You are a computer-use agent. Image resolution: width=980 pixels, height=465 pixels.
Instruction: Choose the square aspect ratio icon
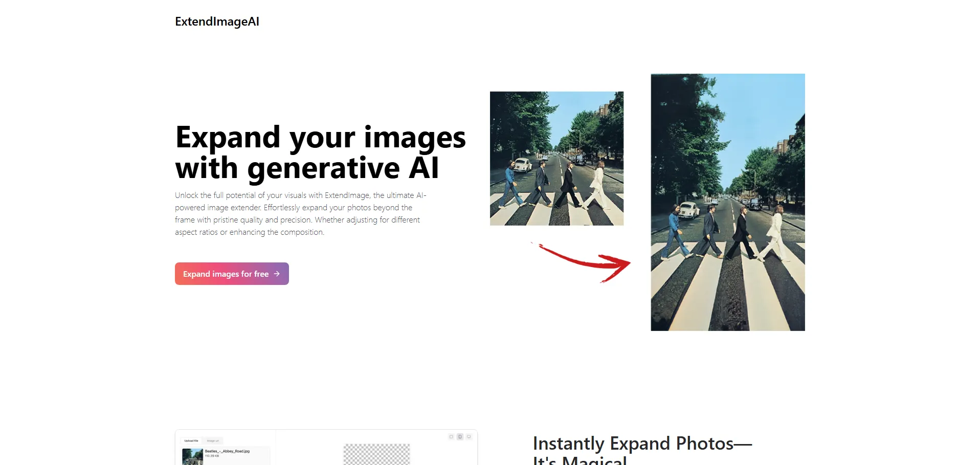click(451, 437)
